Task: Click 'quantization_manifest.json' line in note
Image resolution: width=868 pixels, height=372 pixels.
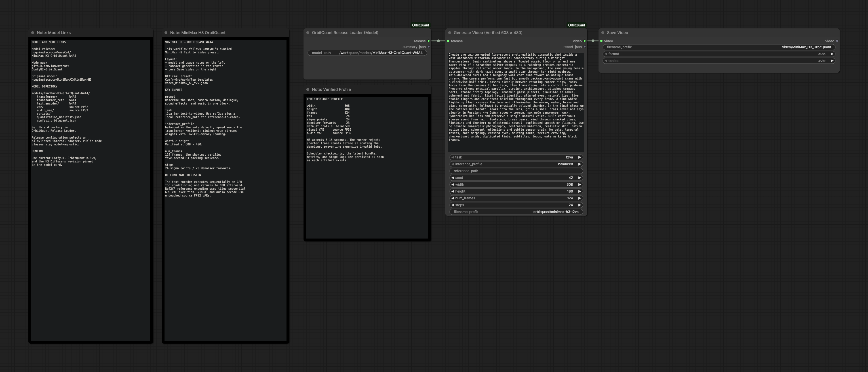Action: 59,117
